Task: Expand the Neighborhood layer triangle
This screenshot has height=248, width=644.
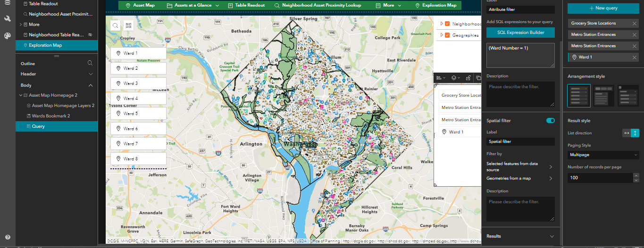Action: (442, 24)
